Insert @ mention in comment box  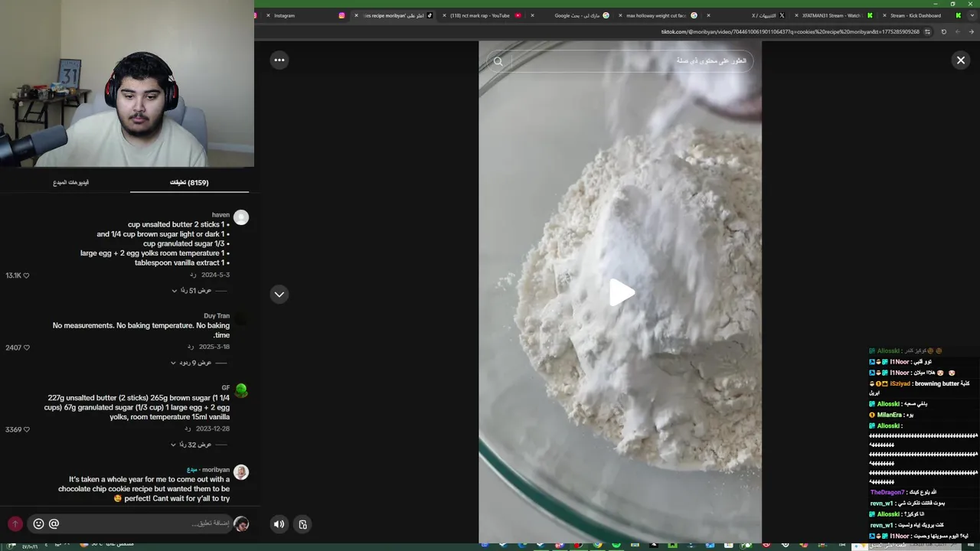[54, 524]
